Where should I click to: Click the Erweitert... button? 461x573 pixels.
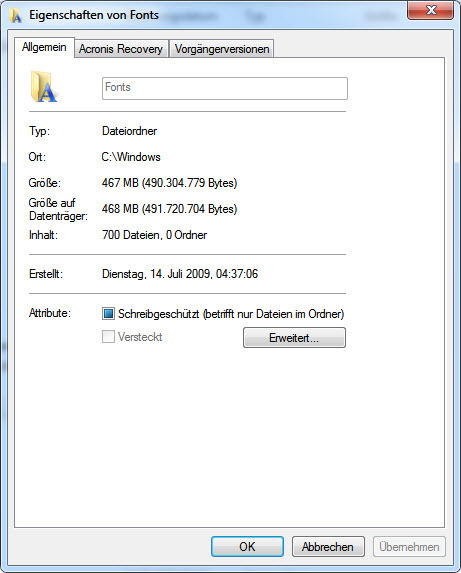294,337
